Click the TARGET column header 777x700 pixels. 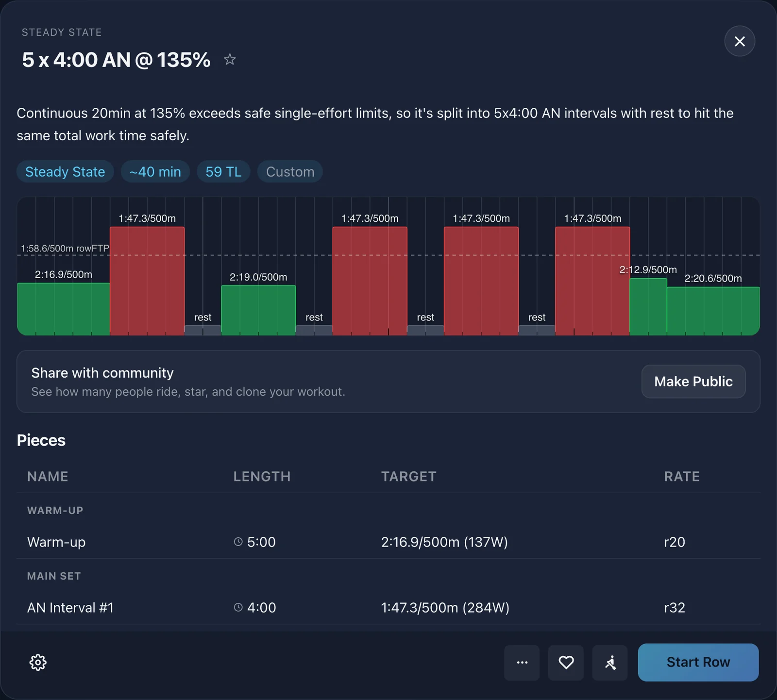(409, 476)
